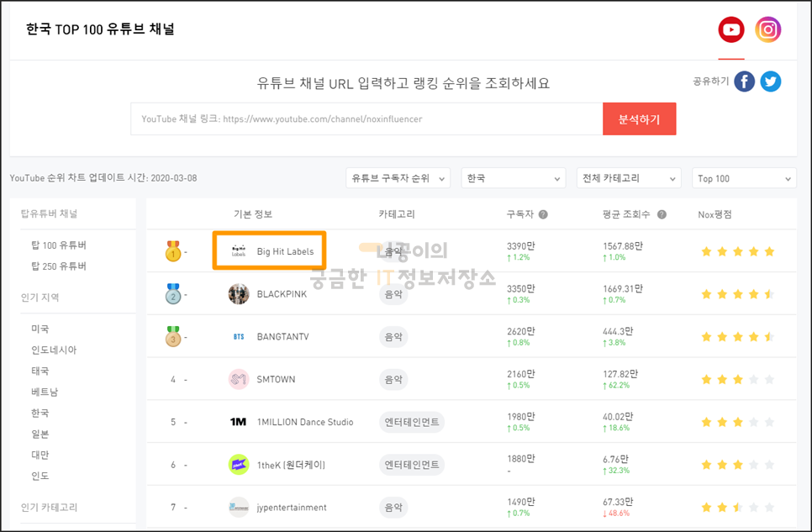Select 탑 250 유튜버 in sidebar
Screen dimensions: 812x532
[x=59, y=266]
